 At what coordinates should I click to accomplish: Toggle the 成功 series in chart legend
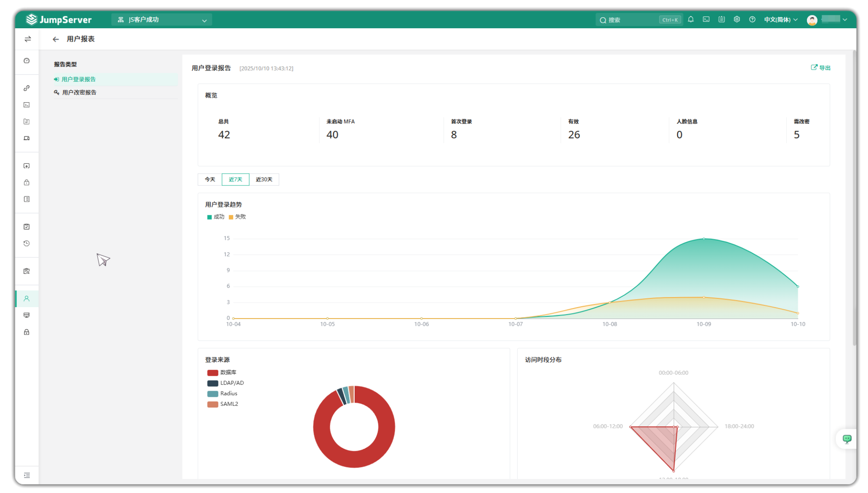point(216,217)
